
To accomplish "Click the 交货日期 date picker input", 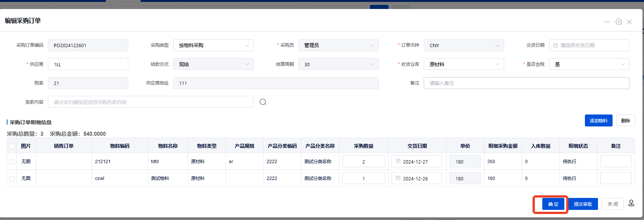I will [589, 45].
